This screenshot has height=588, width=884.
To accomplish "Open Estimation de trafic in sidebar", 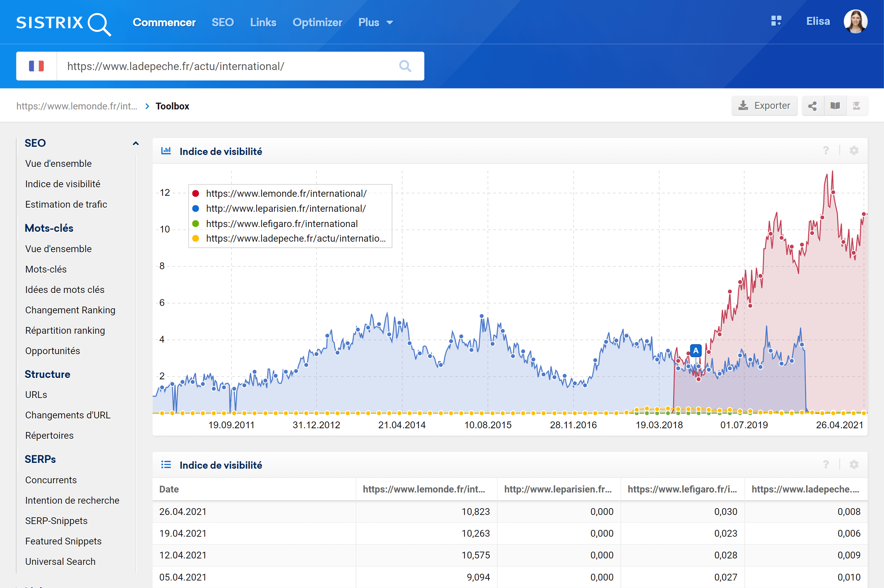I will pos(66,204).
